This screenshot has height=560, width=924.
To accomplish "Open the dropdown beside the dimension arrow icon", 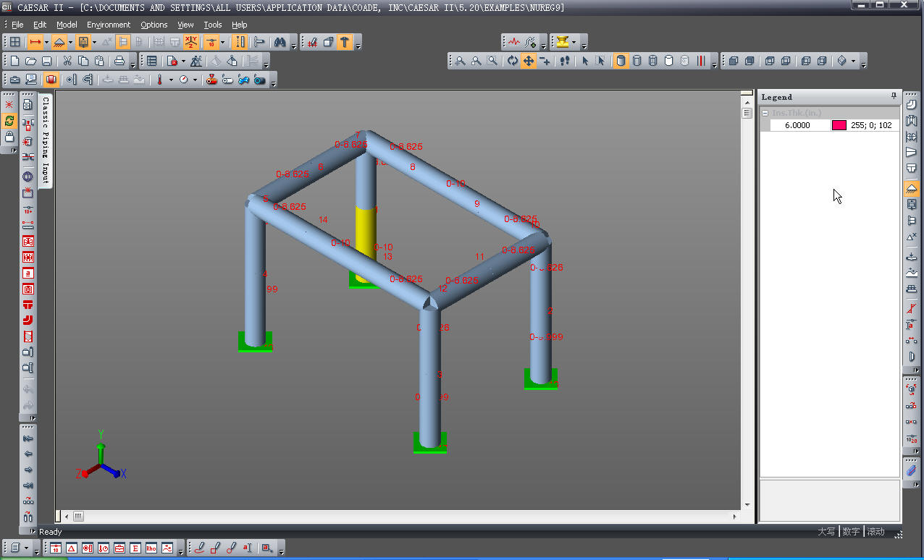I will [46, 42].
